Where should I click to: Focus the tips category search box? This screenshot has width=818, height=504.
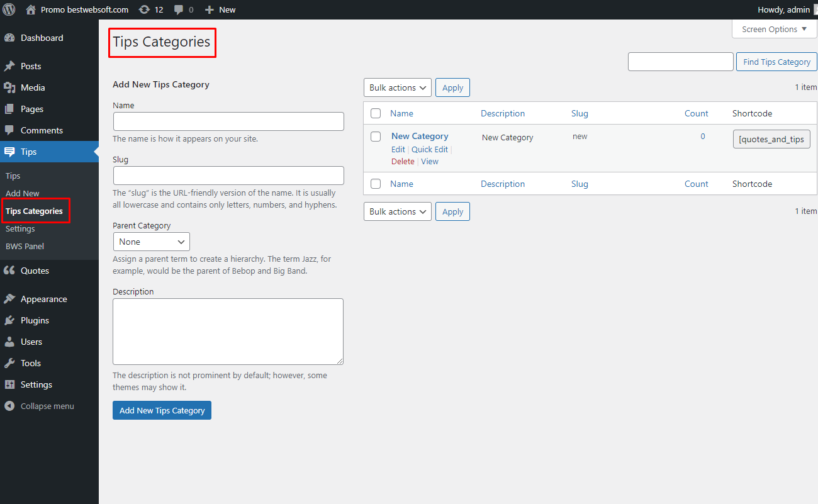[x=681, y=62]
